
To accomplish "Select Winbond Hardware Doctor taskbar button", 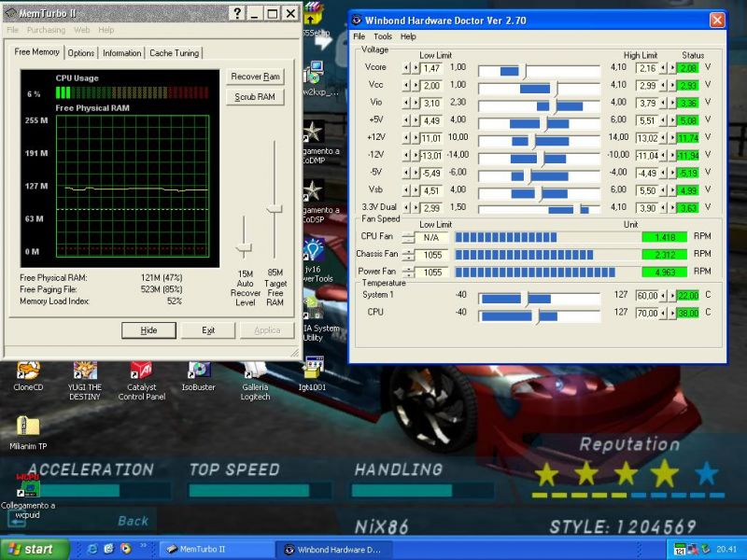I will [x=333, y=549].
